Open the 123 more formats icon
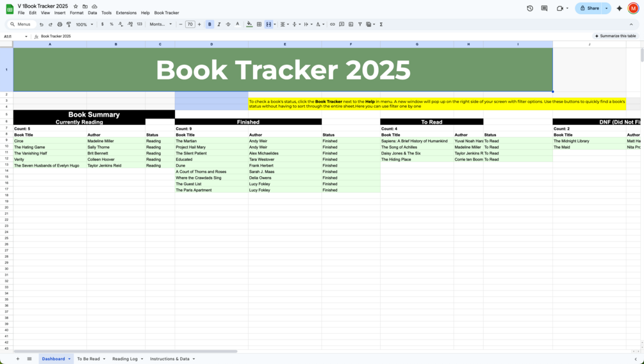This screenshot has height=364, width=644. click(139, 24)
